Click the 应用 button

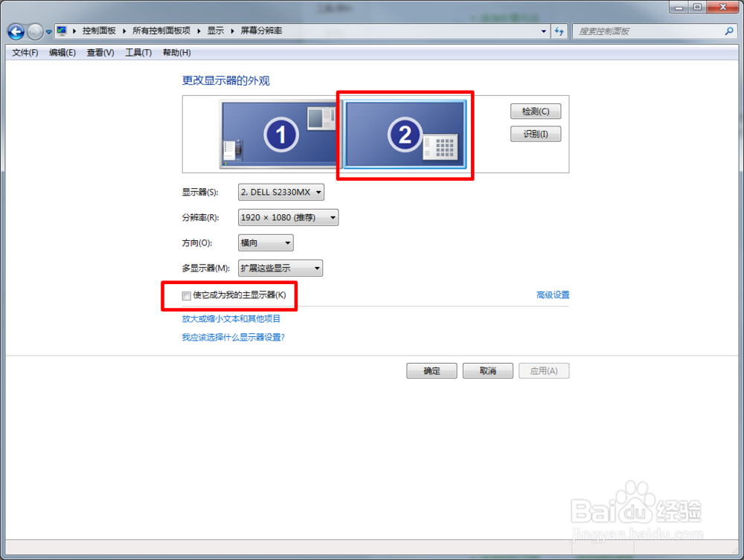tap(544, 370)
